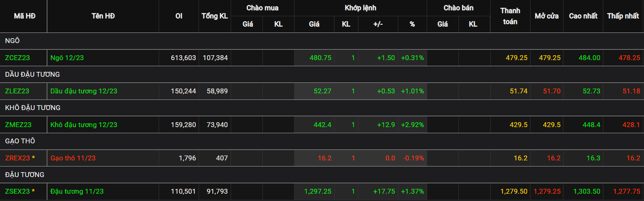Select Dầu đậu tương 12/23 contract
Screen dimensions: 644x201
tap(84, 91)
